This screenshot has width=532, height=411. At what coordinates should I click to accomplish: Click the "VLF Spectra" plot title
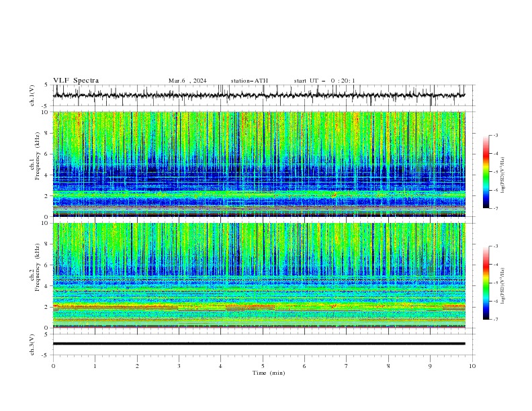click(x=76, y=81)
